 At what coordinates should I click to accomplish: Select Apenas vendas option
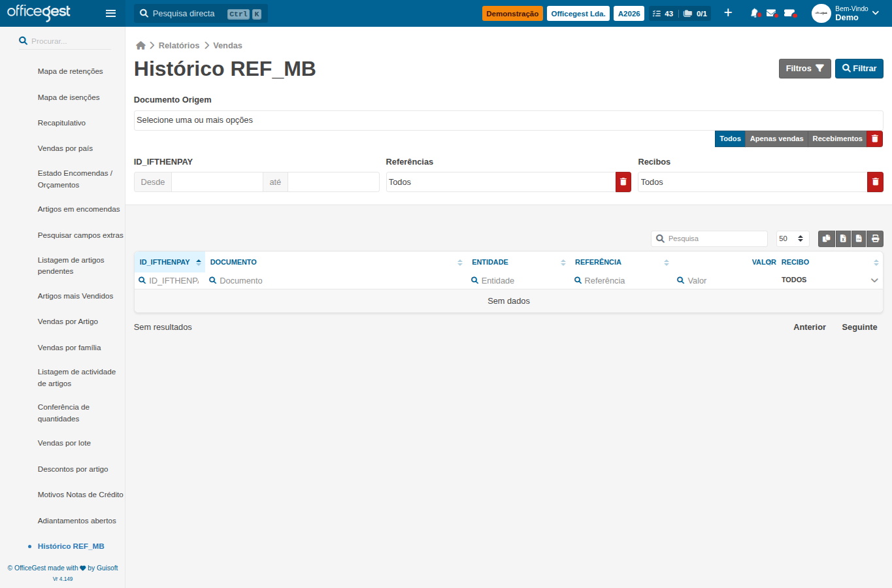coord(776,139)
